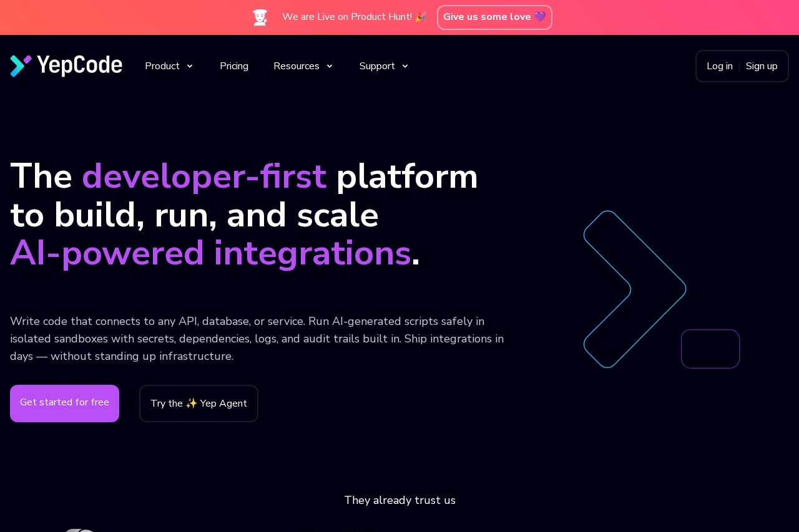Click the Try the Yep Agent button
799x532 pixels.
[199, 404]
